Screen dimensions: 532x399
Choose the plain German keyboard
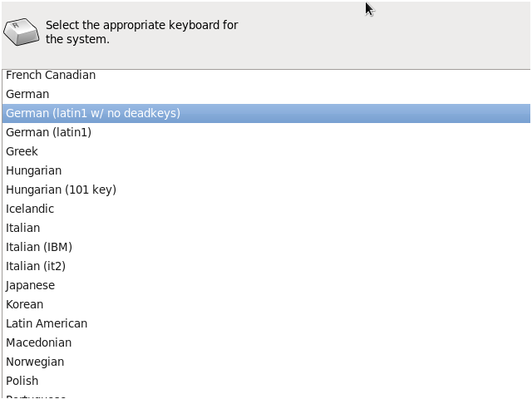tap(27, 94)
